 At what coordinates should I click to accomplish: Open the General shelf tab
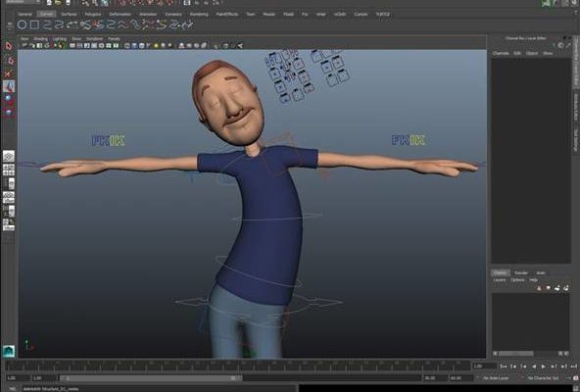pos(25,14)
